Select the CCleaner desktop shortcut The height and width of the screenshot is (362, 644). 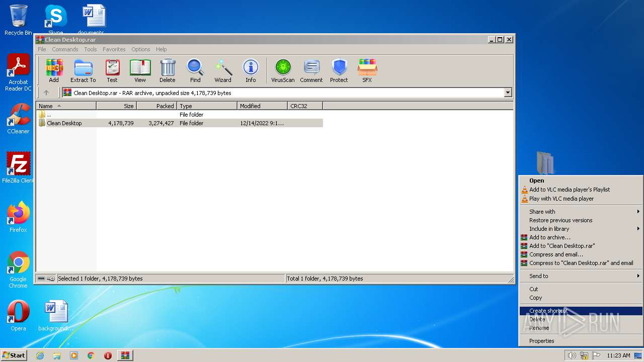tap(18, 119)
